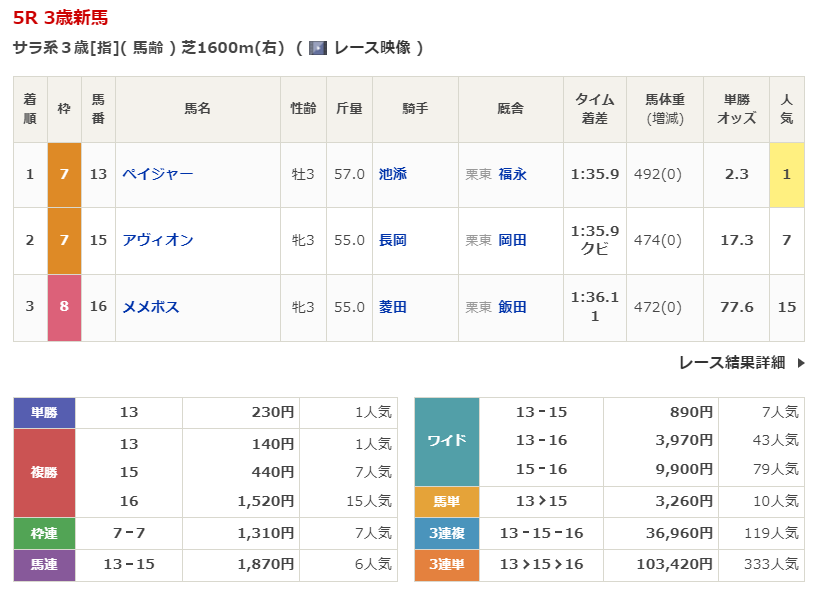Viewport: 818px width, 590px height.
Task: Click the yellow highlighted popularity 1 cell
Action: click(x=786, y=174)
